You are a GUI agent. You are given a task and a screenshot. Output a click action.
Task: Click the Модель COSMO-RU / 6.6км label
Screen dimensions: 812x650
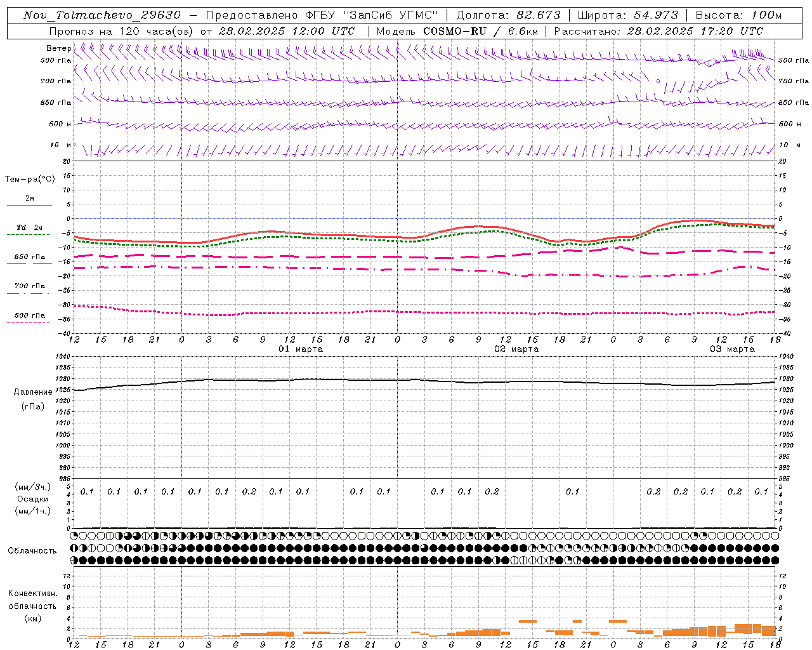[x=457, y=31]
